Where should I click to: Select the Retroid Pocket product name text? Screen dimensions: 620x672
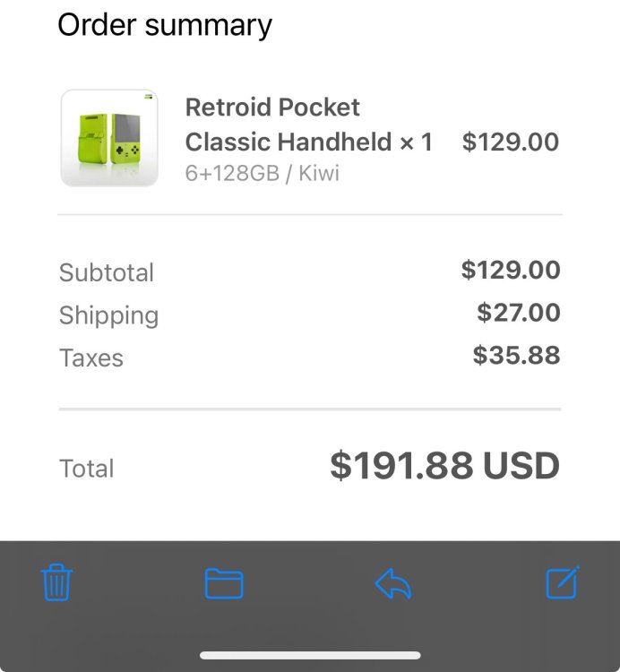point(272,108)
